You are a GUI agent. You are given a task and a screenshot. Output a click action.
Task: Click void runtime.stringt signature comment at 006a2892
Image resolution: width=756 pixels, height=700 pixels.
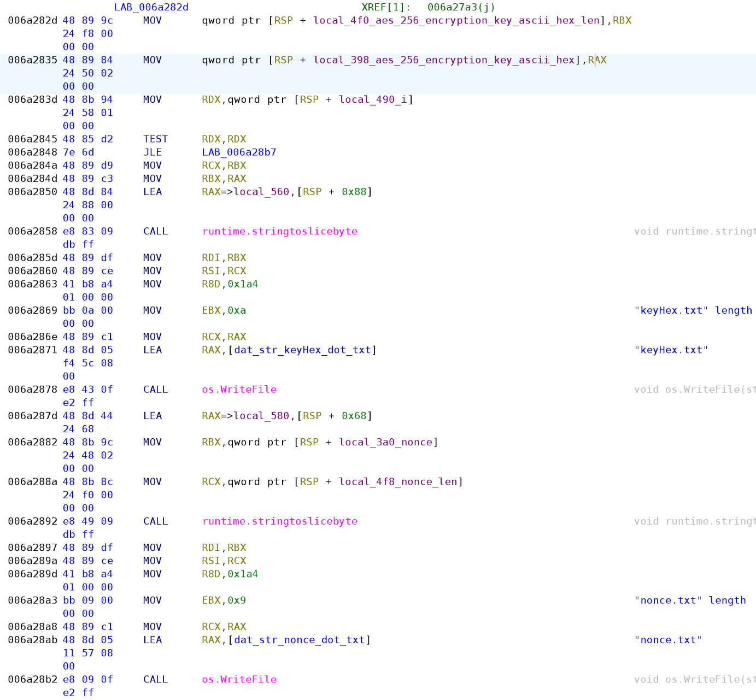tap(695, 521)
